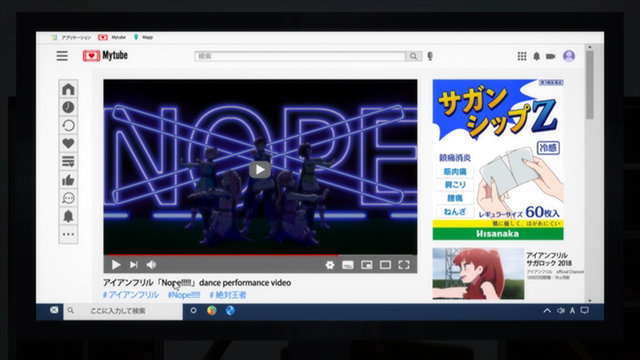The image size is (640, 360).
Task: Open the blue browser icon in taskbar
Action: [230, 311]
